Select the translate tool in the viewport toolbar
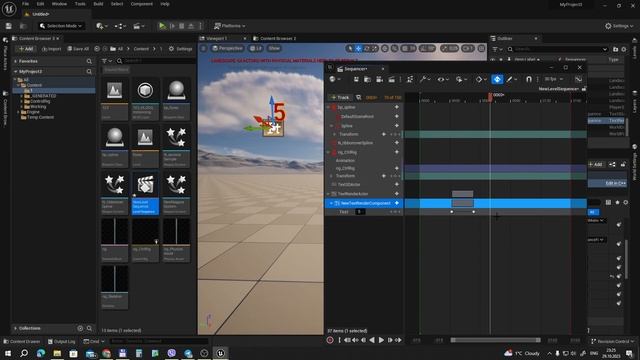Screen dimensions: 640x360 [358, 49]
